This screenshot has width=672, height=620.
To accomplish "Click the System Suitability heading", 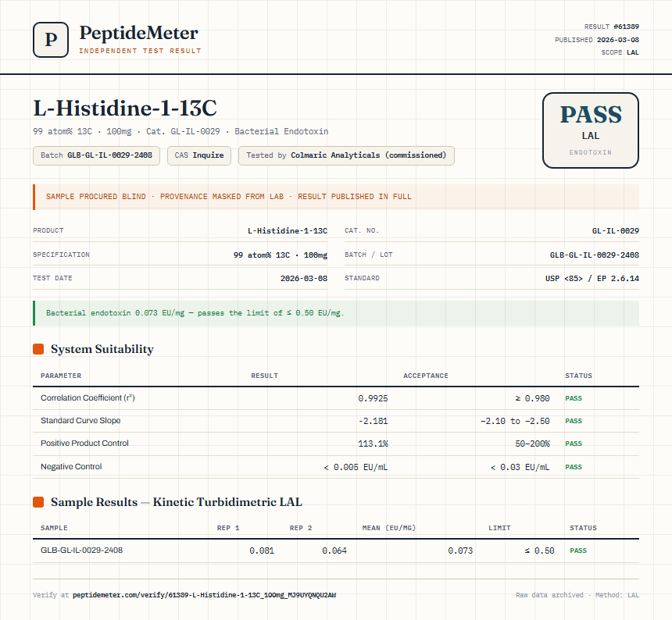I will tap(102, 349).
